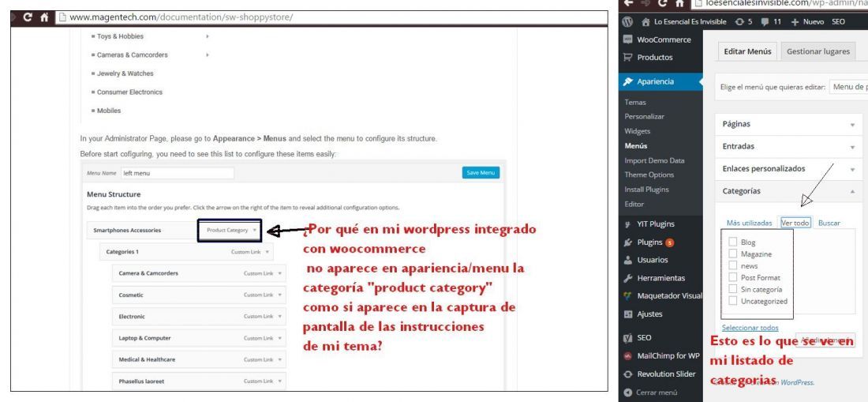Click Jewelry & Watches list entry
This screenshot has width=868, height=402.
pyautogui.click(x=125, y=73)
